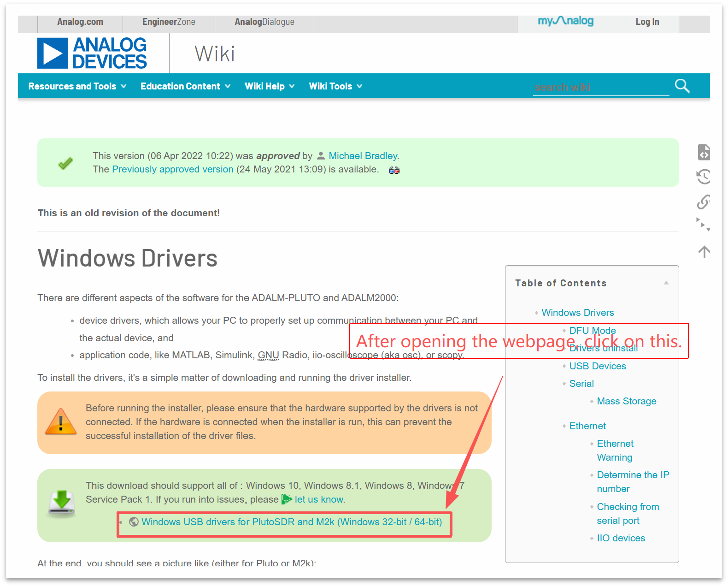The width and height of the screenshot is (728, 587).
Task: Expand the Wiki Help menu
Action: coord(270,86)
